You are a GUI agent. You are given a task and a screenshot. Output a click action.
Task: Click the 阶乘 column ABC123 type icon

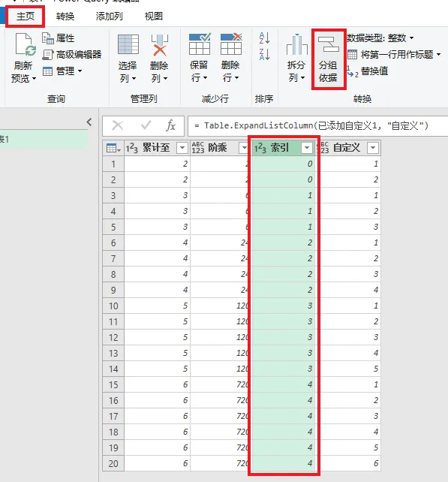pos(197,148)
